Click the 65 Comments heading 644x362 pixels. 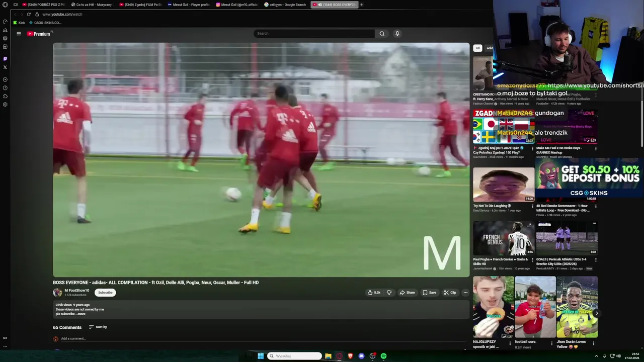(67, 327)
